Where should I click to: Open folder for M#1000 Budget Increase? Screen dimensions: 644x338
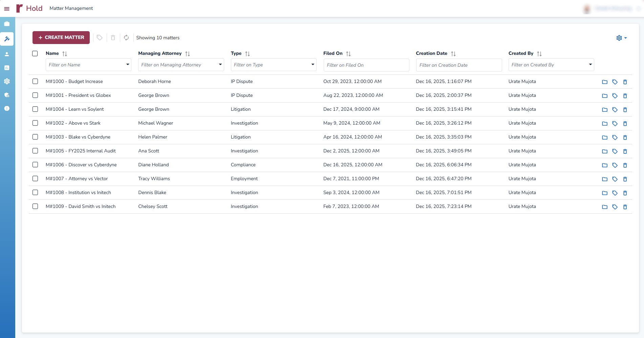[x=604, y=82]
